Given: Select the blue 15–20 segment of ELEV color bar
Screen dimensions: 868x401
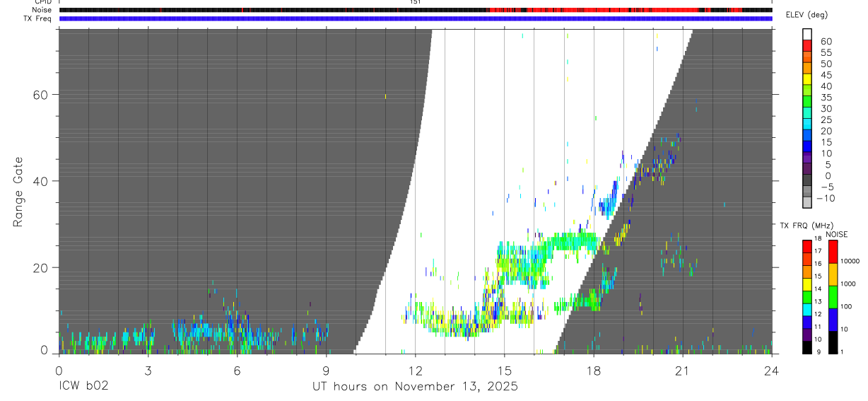Looking at the screenshot, I should click(x=807, y=136).
